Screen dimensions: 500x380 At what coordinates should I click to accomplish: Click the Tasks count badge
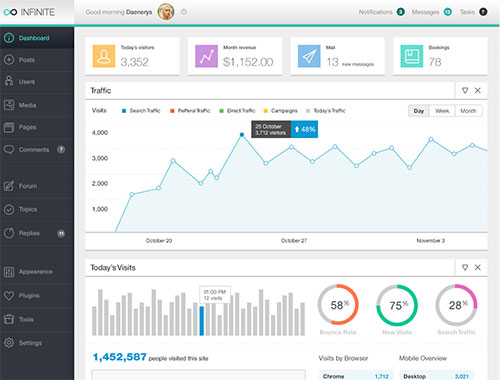(483, 12)
